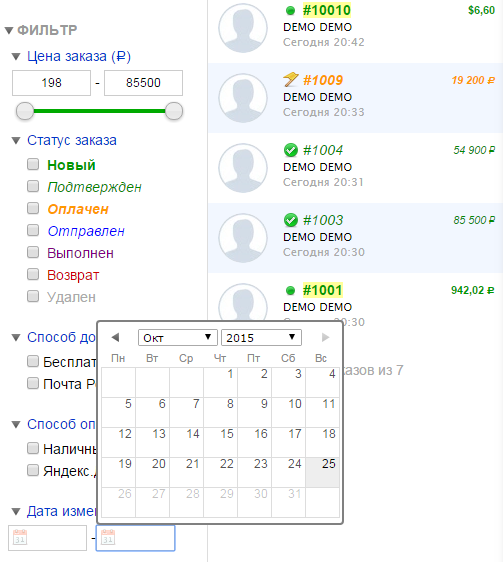The image size is (503, 562).
Task: Click the price $6,60 of order #10010
Action: point(481,10)
